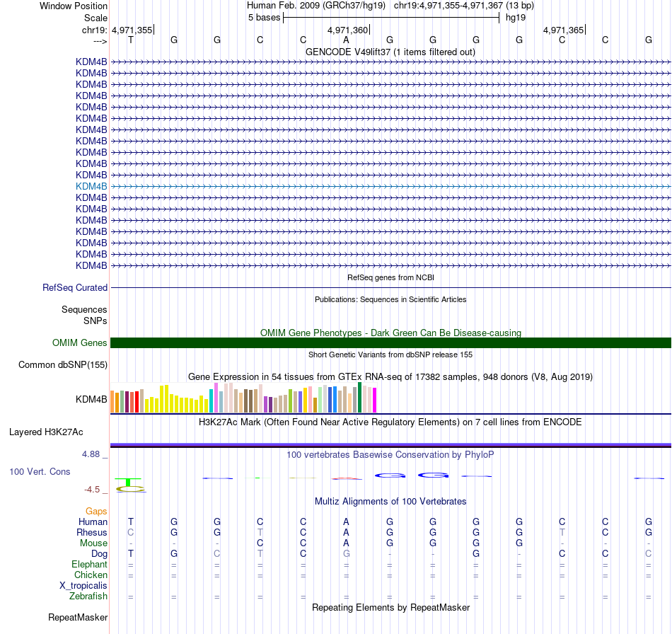This screenshot has width=672, height=634.
Task: Open the GTEx Gene Expression in 54 tissues title
Action: 390,377
